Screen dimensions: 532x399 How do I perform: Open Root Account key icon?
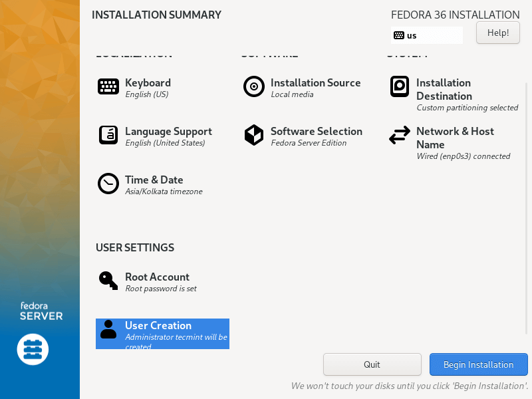tap(108, 280)
